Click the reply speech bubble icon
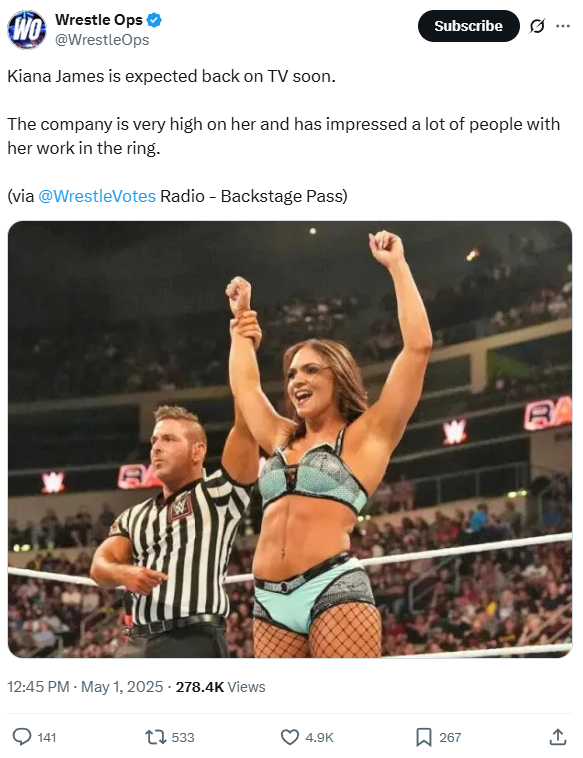 click(x=22, y=737)
